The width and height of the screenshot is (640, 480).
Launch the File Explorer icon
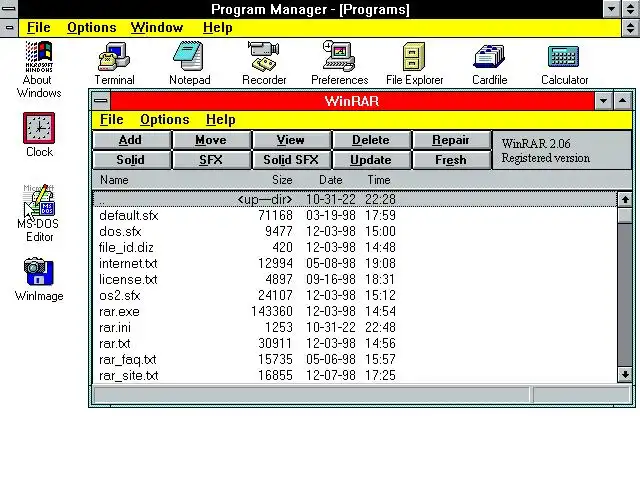[x=414, y=63]
